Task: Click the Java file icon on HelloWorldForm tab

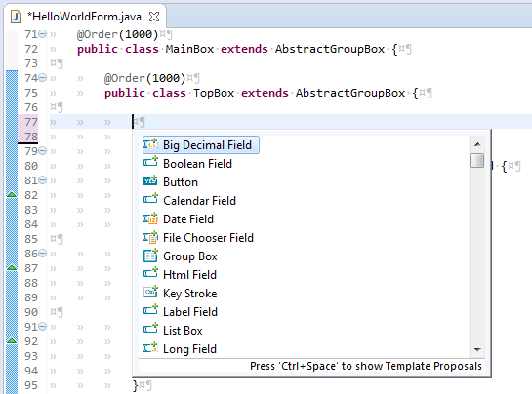Action: (x=16, y=17)
